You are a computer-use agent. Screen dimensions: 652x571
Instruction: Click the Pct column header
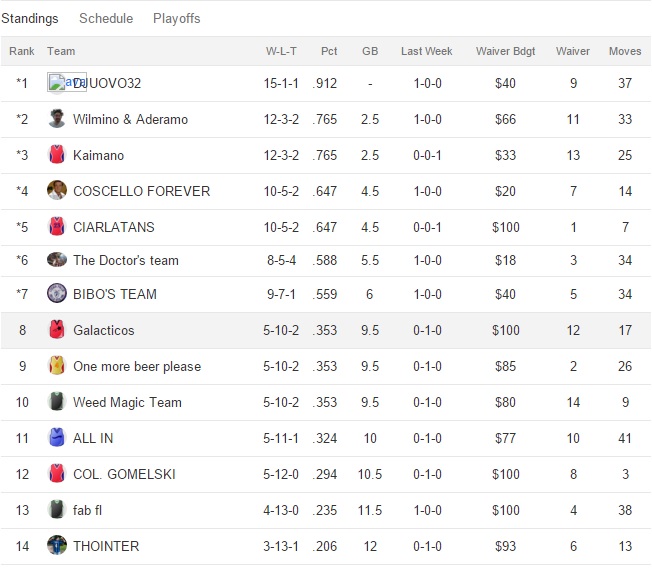tap(329, 51)
